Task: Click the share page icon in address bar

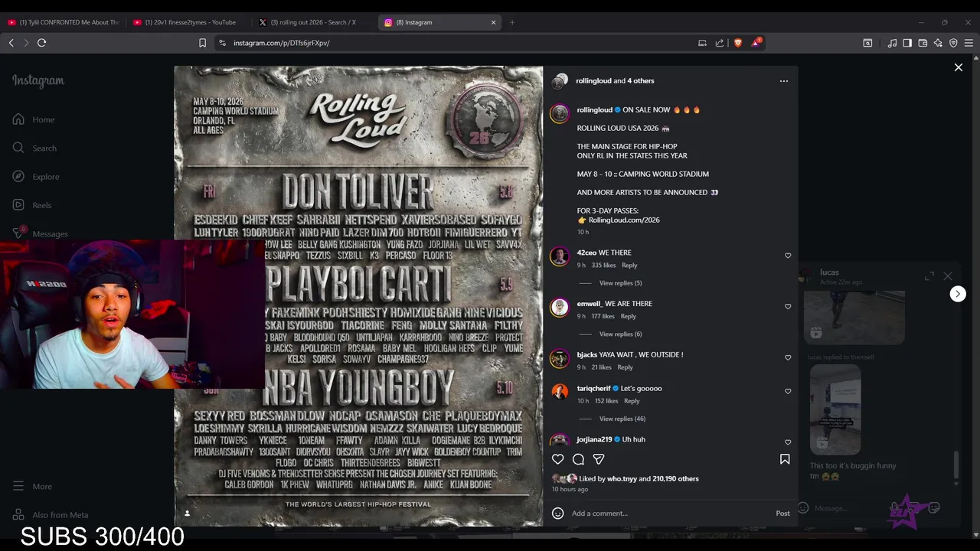Action: 720,43
